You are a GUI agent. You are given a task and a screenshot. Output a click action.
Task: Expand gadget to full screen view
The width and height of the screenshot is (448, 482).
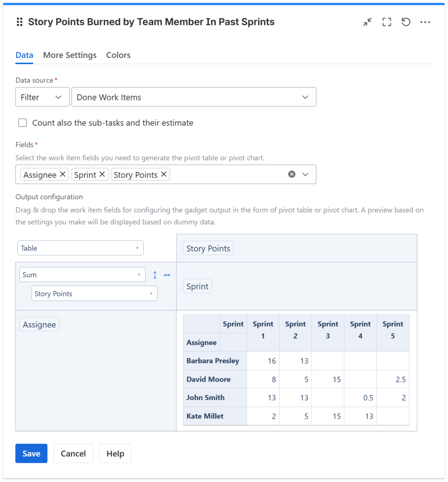[387, 22]
